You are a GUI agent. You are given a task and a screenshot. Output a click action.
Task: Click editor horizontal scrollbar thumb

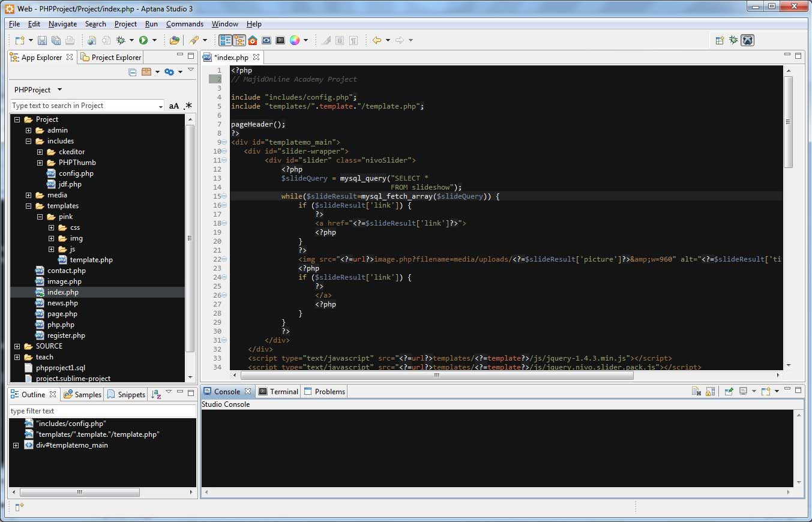tap(437, 375)
